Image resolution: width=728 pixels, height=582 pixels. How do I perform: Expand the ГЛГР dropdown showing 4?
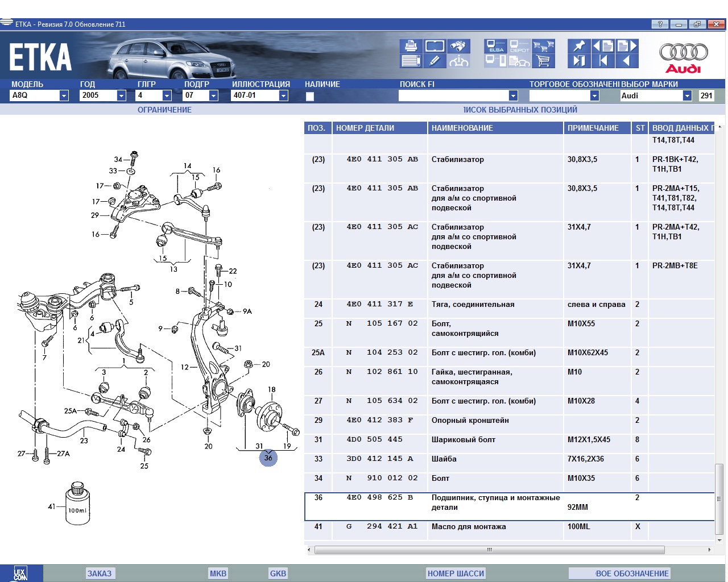(167, 95)
